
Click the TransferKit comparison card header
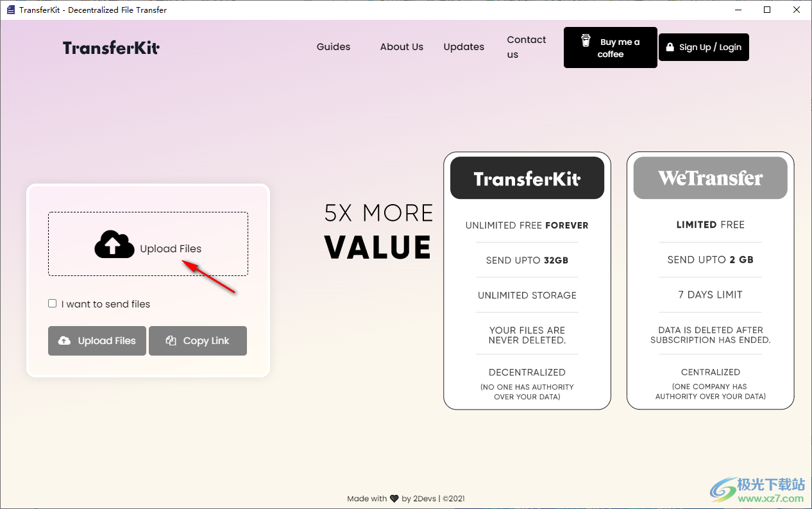tap(527, 178)
